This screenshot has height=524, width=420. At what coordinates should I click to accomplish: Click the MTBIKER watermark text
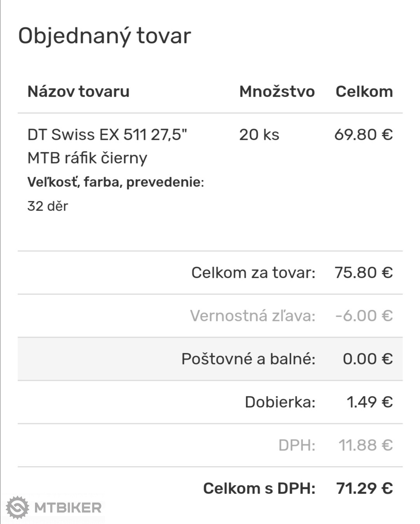click(68, 508)
